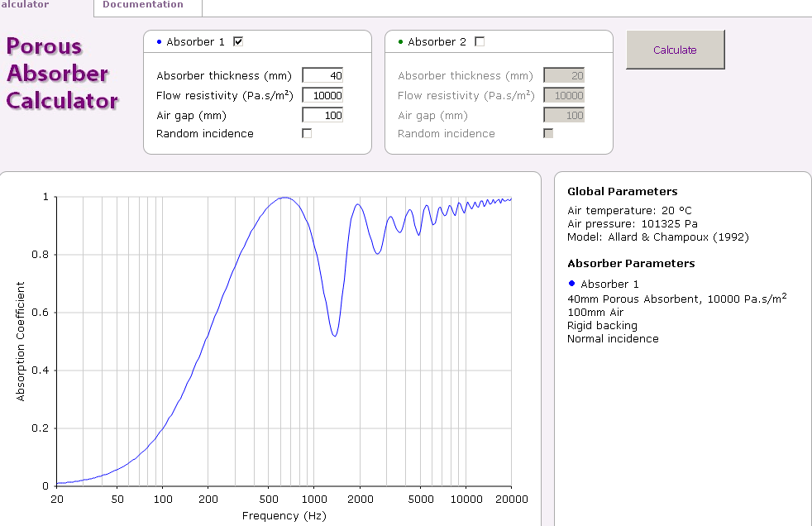Check Random incidence for Absorber 1
812x526 pixels.
coord(307,134)
